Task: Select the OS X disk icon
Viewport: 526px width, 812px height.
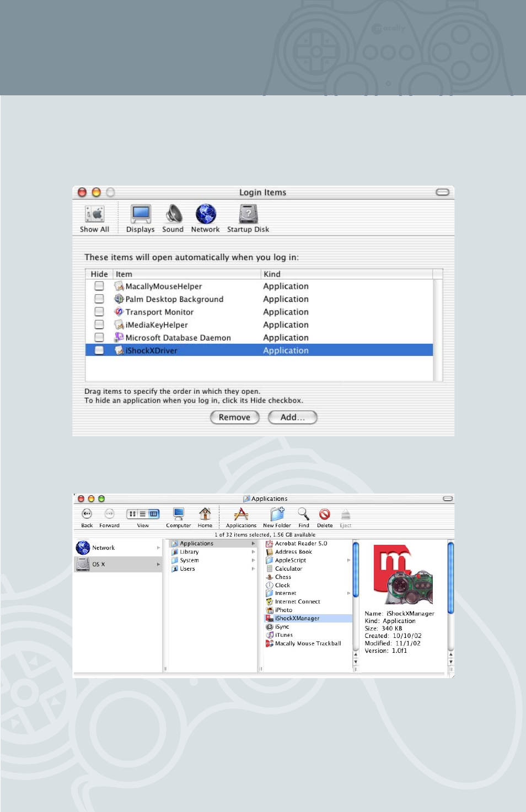Action: click(x=83, y=564)
